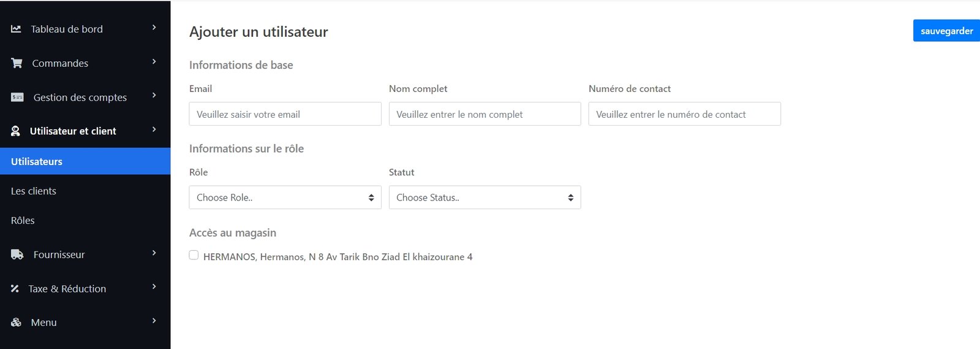Viewport: 980px width, 349px height.
Task: Go to the Rôles menu item
Action: [x=23, y=220]
